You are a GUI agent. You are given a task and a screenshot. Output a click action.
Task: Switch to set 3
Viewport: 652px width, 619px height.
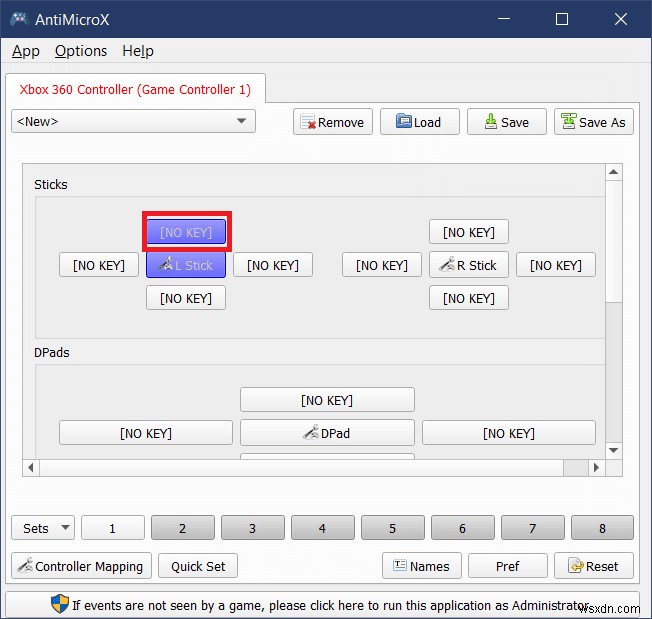point(253,528)
